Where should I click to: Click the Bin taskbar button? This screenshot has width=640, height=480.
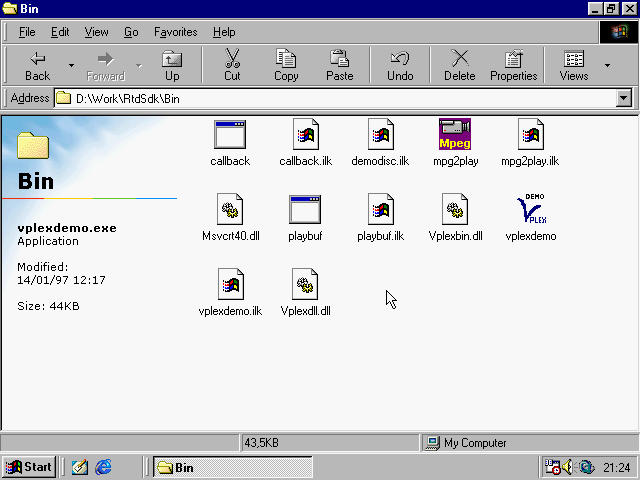pos(232,467)
